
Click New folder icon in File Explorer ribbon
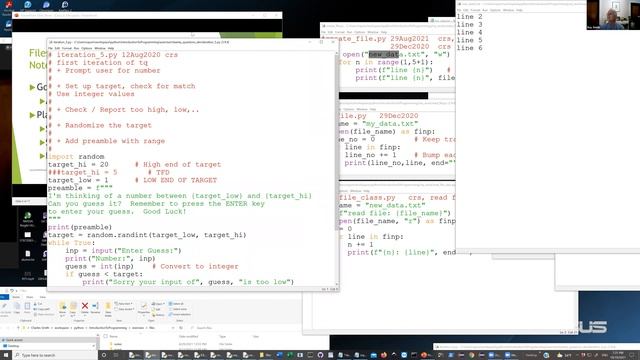pyautogui.click(x=108, y=306)
